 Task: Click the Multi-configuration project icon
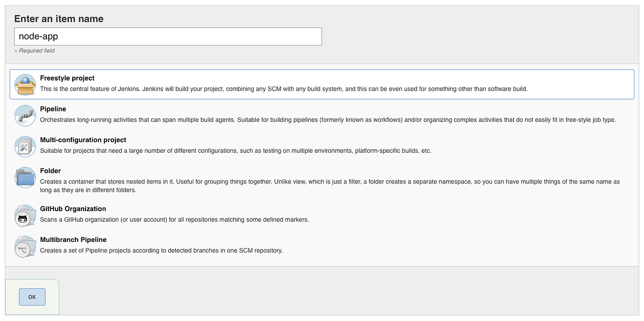coord(25,146)
